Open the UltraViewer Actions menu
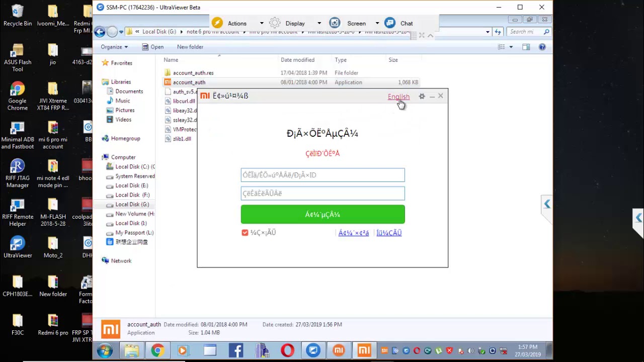The height and width of the screenshot is (362, 644). [x=237, y=23]
